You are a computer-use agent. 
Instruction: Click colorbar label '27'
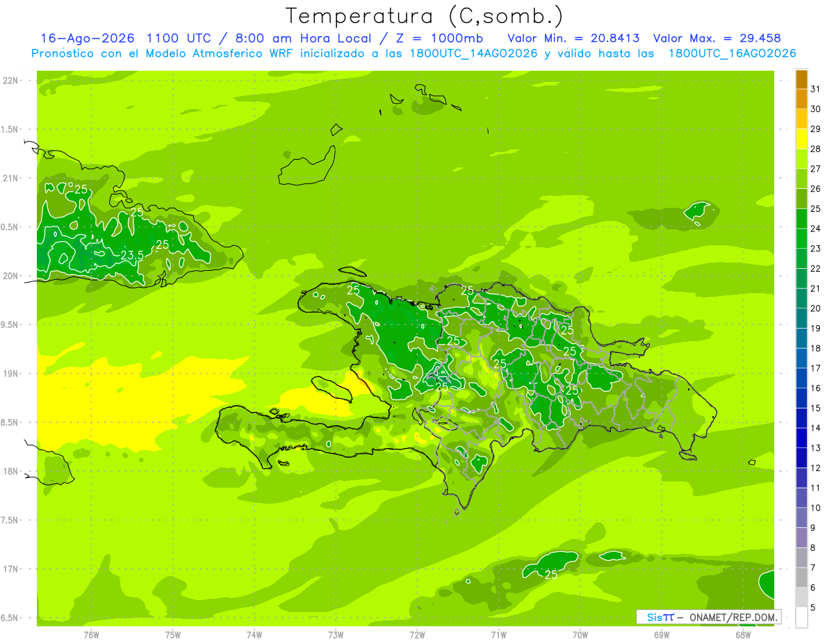tap(816, 169)
